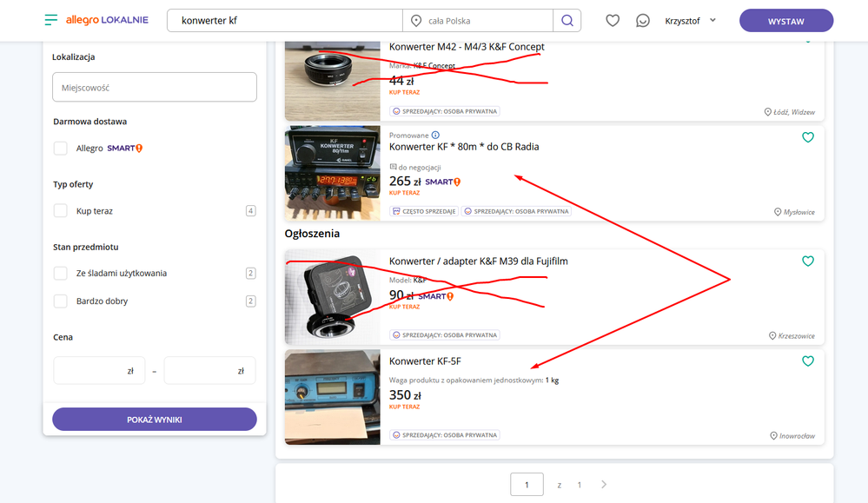Screen dimensions: 868x503
Task: Open the Krzysztof account dropdown
Action: tap(690, 19)
